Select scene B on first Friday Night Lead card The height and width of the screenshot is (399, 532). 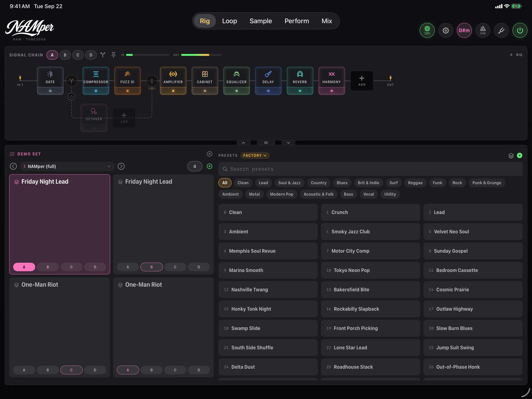tap(48, 267)
